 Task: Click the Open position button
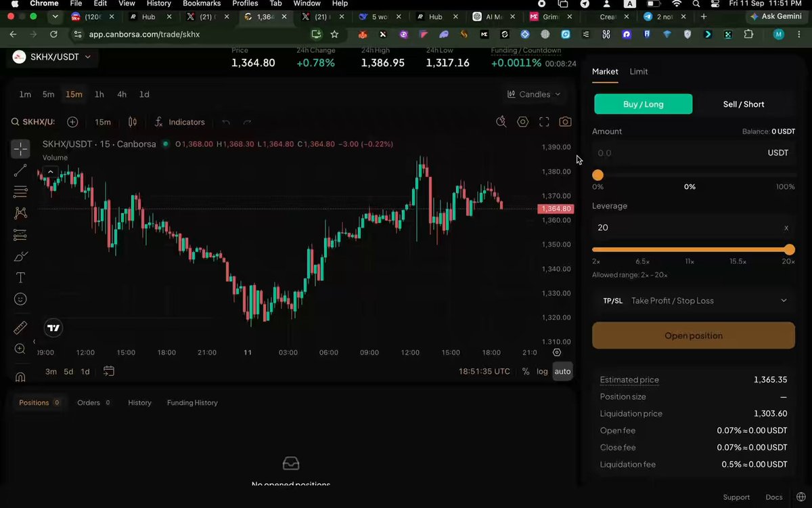point(694,335)
